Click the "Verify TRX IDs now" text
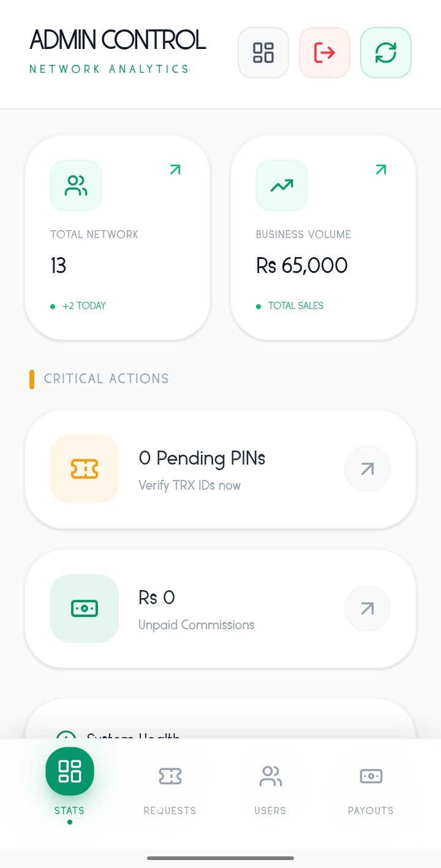441x868 pixels. pyautogui.click(x=189, y=485)
